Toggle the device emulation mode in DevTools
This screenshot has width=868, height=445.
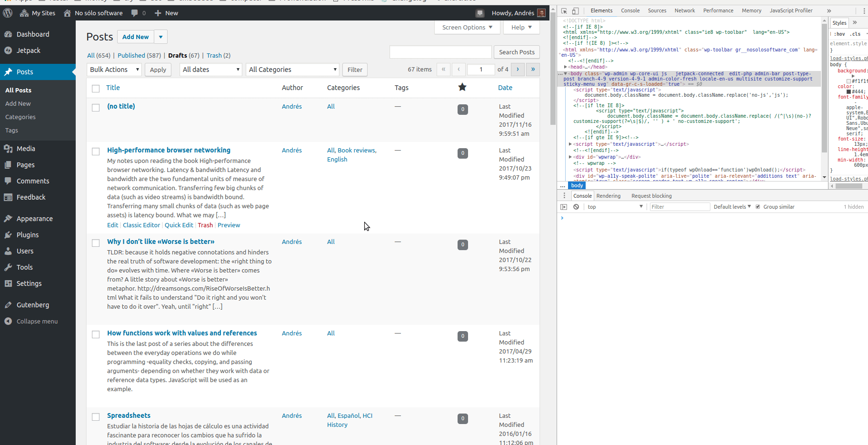click(575, 10)
